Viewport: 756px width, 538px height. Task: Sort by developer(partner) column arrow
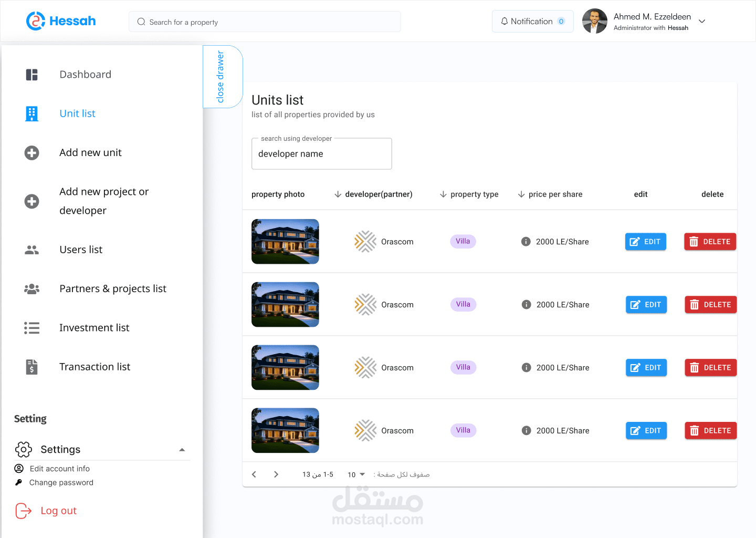tap(338, 194)
